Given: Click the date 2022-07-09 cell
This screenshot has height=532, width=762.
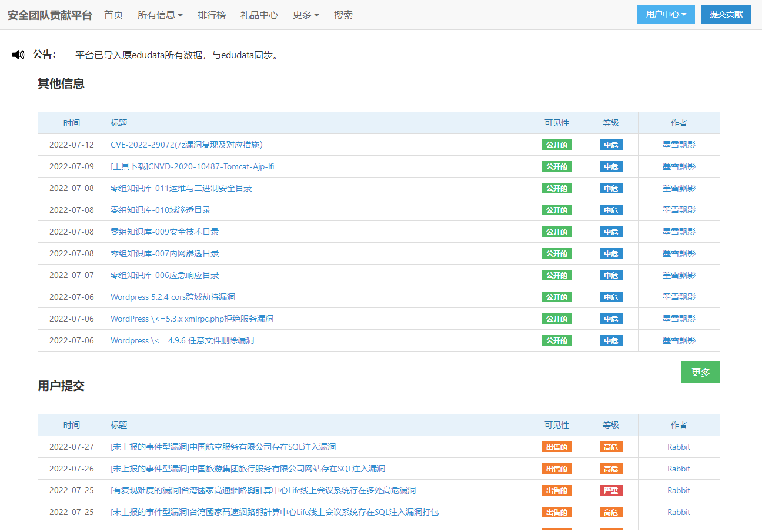Looking at the screenshot, I should pos(72,166).
